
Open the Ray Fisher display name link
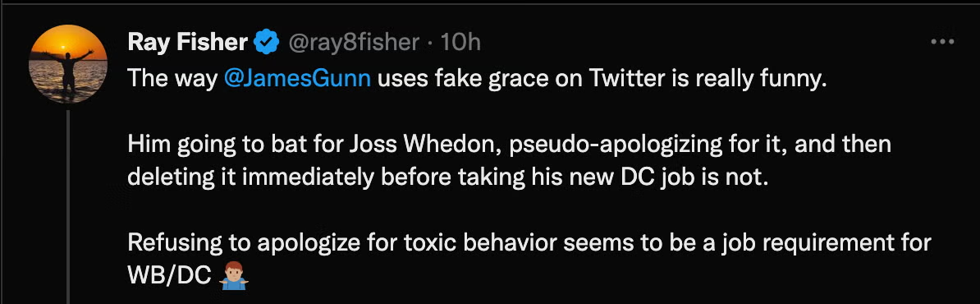click(x=187, y=43)
